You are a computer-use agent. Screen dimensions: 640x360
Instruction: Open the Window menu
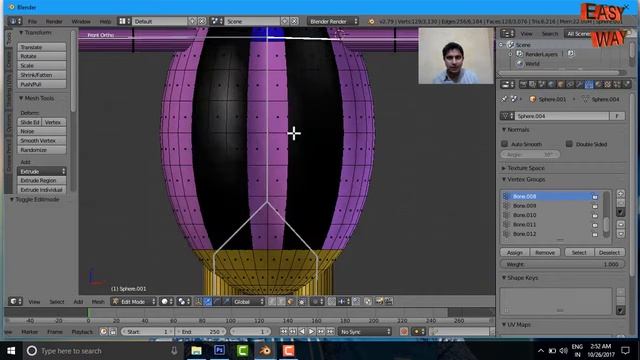click(81, 22)
